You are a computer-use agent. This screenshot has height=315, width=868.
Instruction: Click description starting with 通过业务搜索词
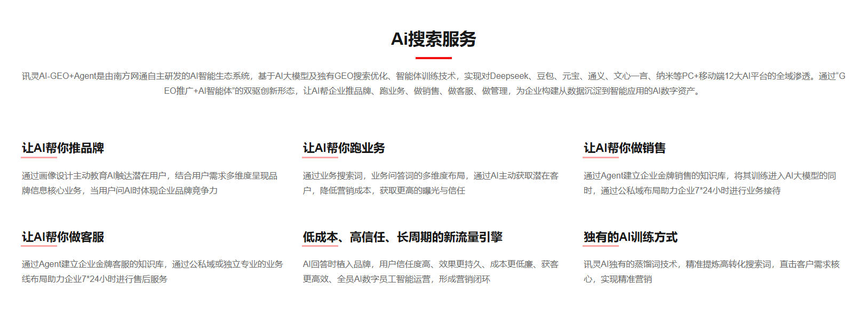coord(430,183)
